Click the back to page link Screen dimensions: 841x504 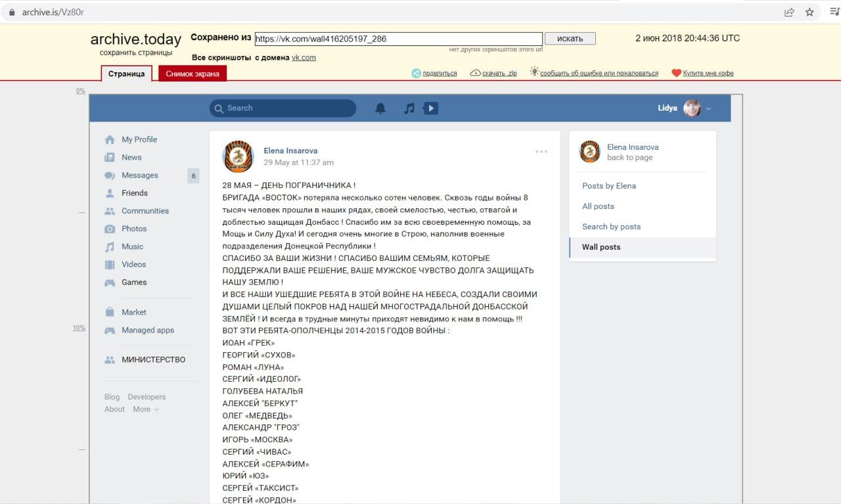pos(629,158)
